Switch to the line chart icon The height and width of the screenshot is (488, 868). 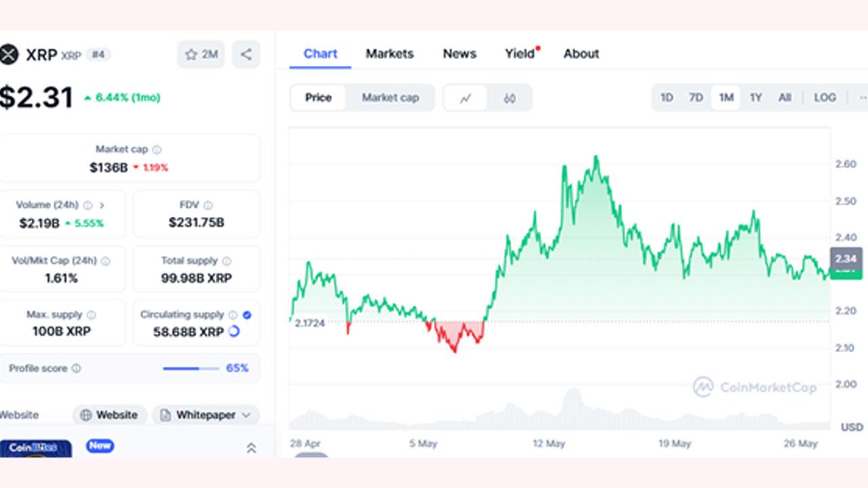[465, 98]
